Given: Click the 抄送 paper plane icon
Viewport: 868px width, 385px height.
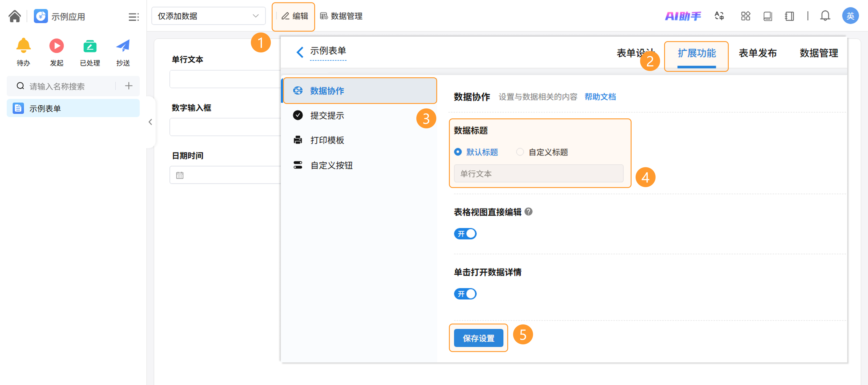Looking at the screenshot, I should tap(123, 46).
